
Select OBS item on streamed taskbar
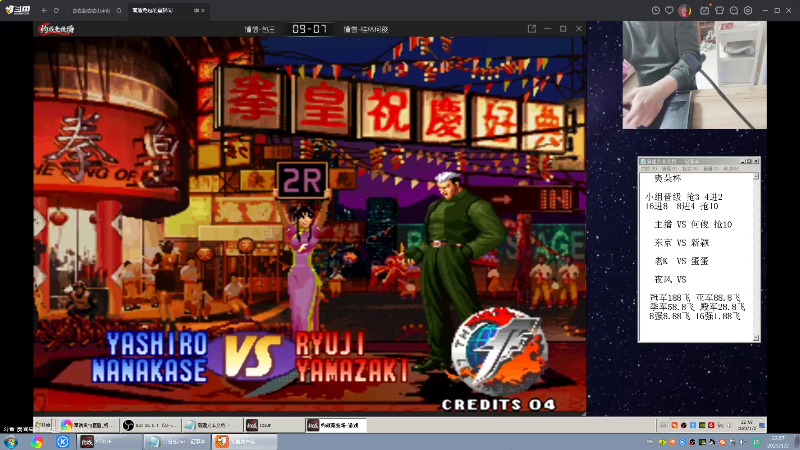150,424
